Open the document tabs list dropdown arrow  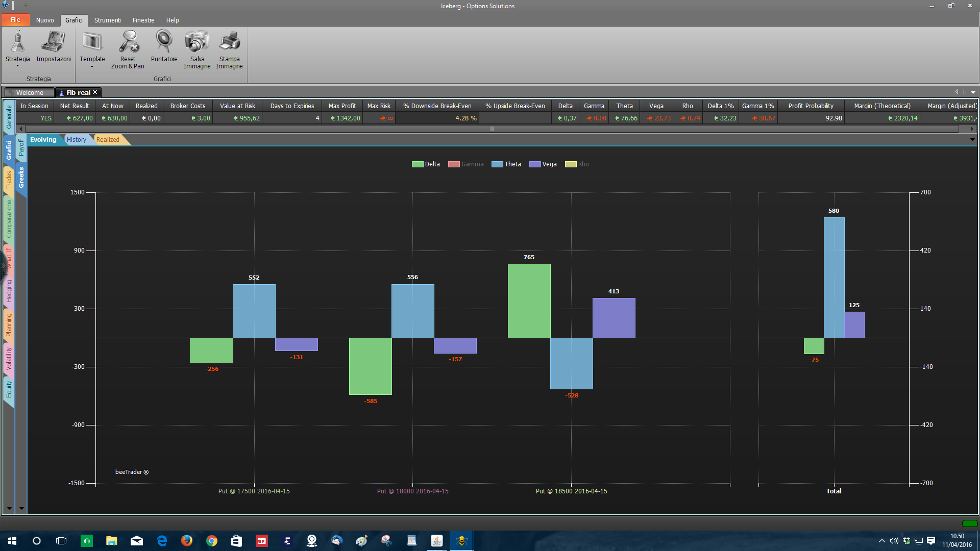(x=973, y=92)
